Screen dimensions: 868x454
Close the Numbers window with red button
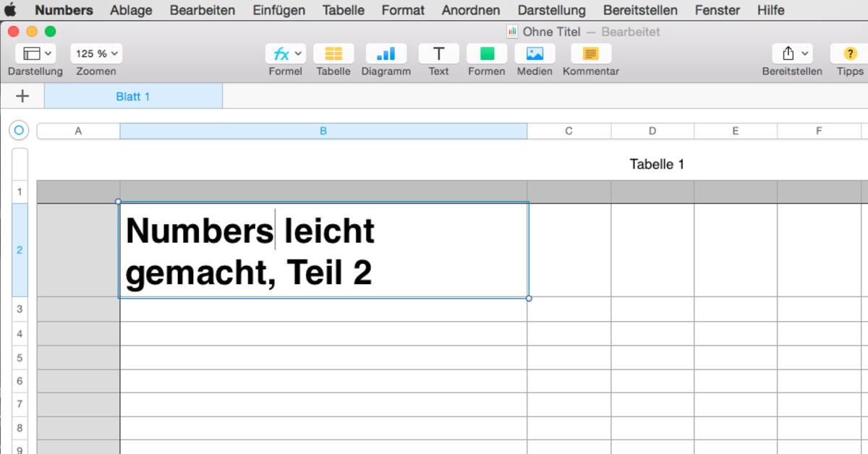[x=13, y=31]
